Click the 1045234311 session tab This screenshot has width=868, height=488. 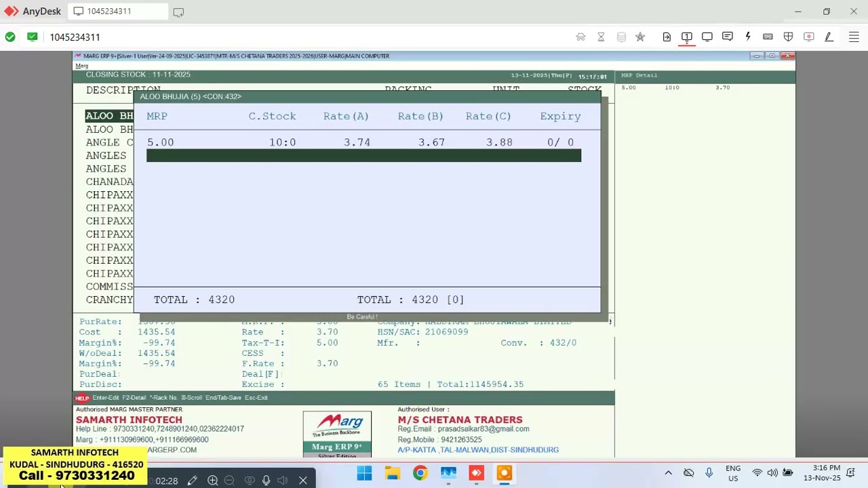click(x=119, y=12)
